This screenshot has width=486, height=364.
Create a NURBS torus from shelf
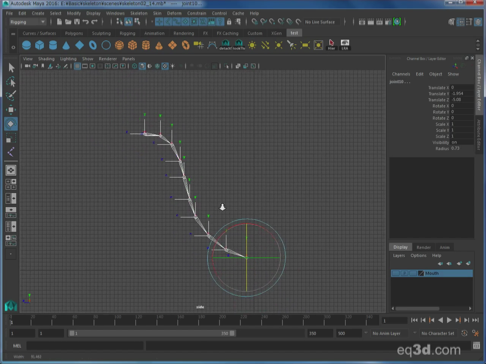tap(93, 45)
